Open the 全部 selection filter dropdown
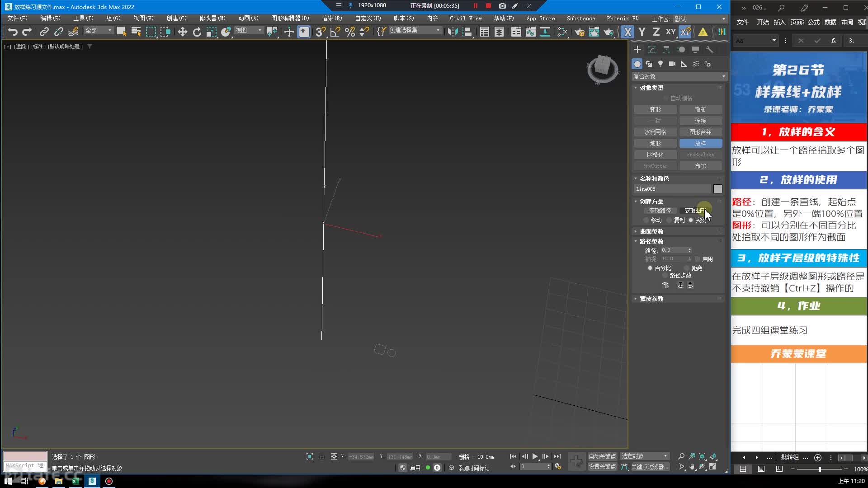The width and height of the screenshot is (868, 488). 98,30
